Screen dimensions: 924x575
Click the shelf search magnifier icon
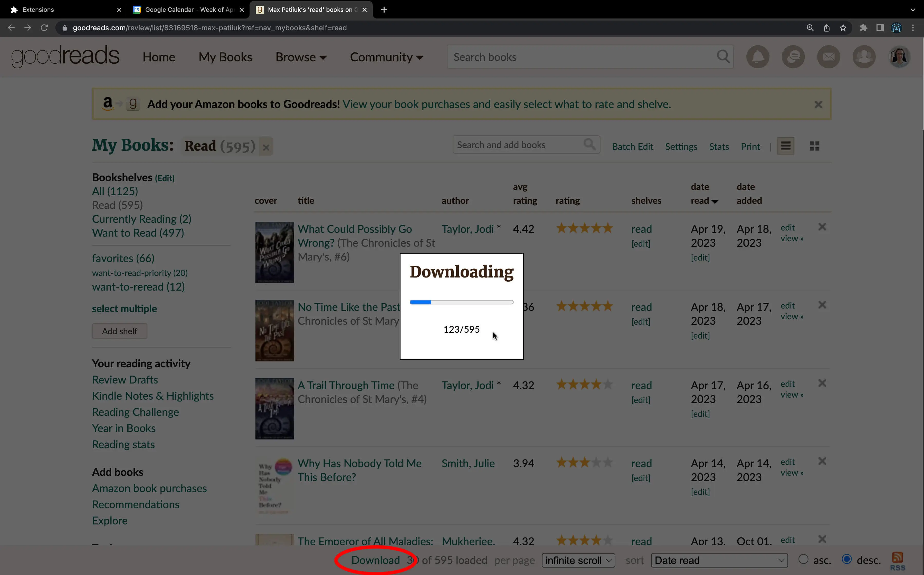click(589, 145)
